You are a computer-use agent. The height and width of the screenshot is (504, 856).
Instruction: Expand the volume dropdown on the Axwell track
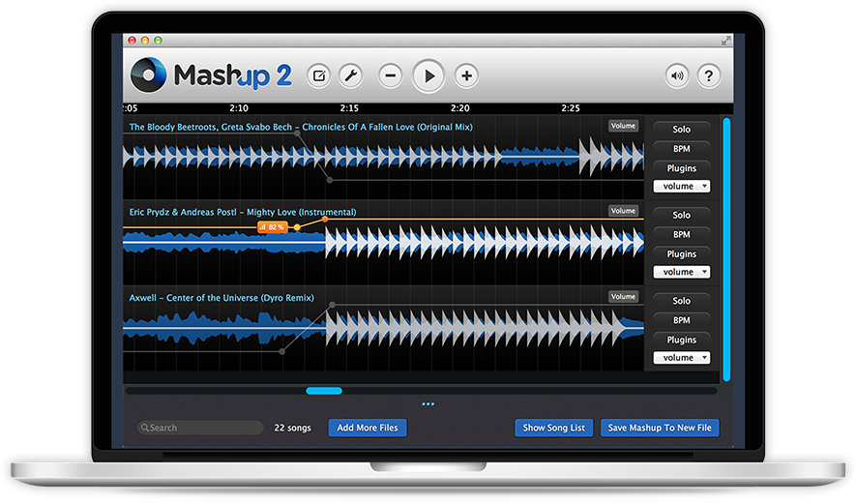coord(682,358)
